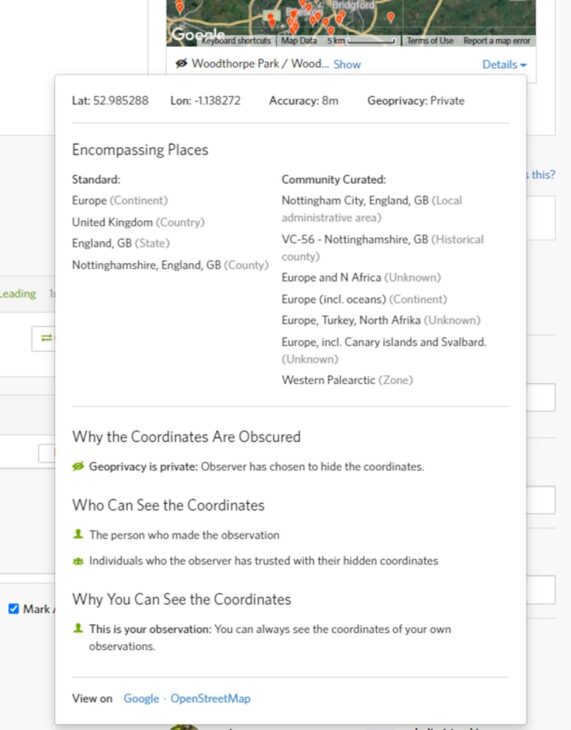Click the trusted individuals group icon
The image size is (571, 730).
(78, 561)
